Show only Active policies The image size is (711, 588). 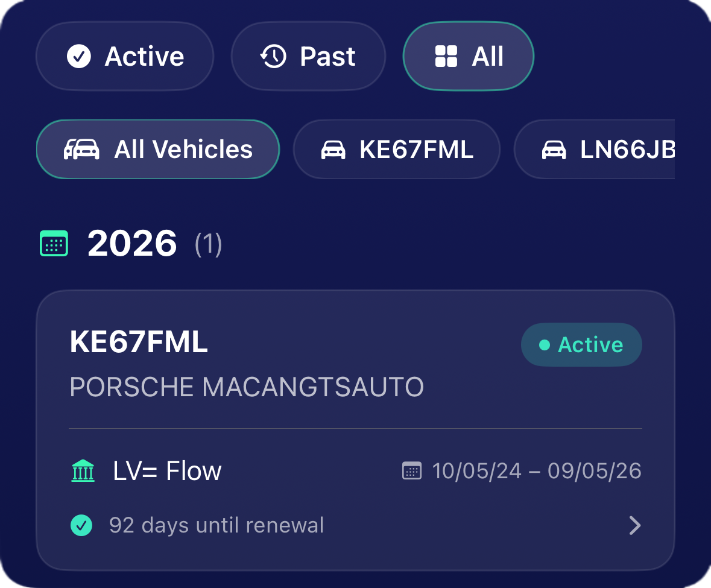click(x=125, y=57)
